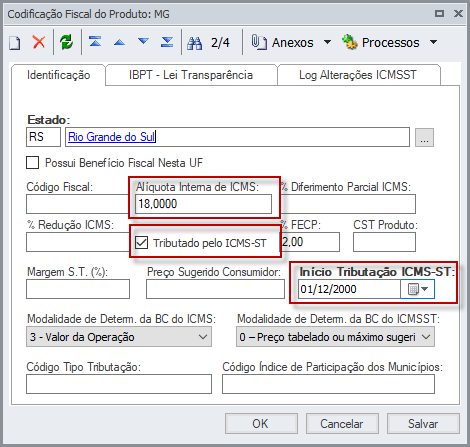Focus the CST Produto field
Screen dimensions: 470x447
click(384, 242)
